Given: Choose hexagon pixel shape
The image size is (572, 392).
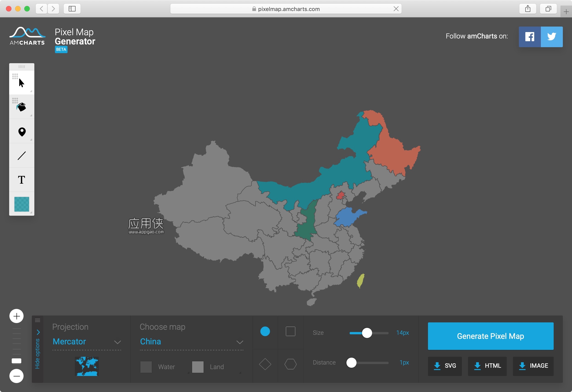Looking at the screenshot, I should (x=290, y=364).
